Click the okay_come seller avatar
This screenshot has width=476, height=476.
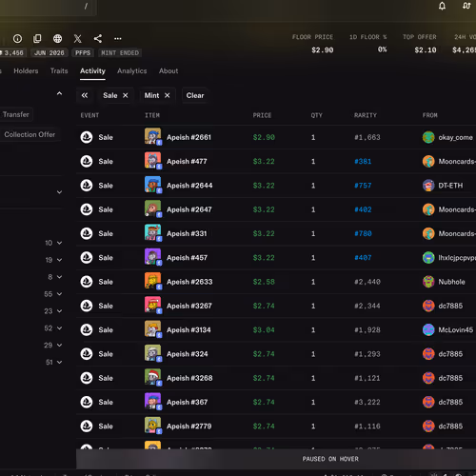click(x=428, y=137)
